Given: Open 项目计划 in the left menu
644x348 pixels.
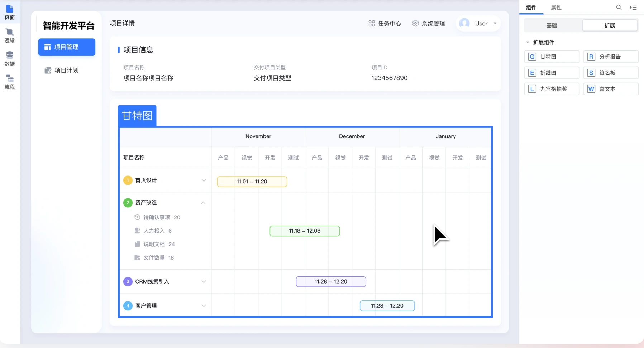Looking at the screenshot, I should 66,70.
